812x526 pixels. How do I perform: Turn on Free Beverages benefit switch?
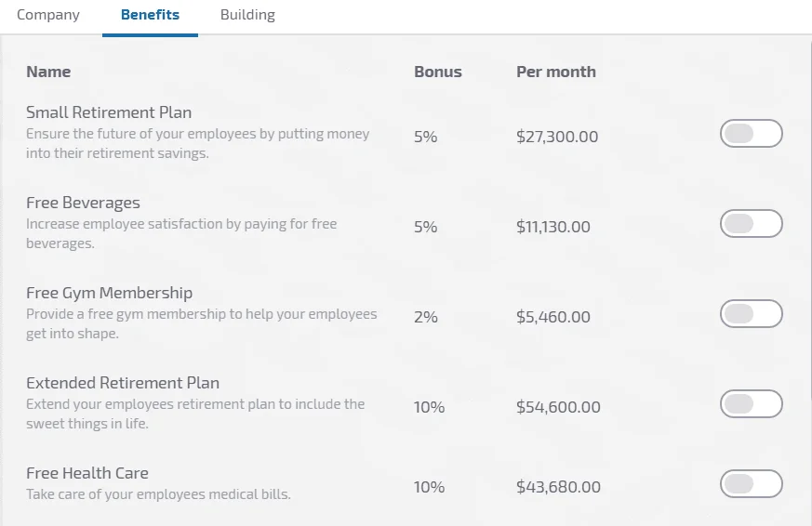tap(751, 224)
